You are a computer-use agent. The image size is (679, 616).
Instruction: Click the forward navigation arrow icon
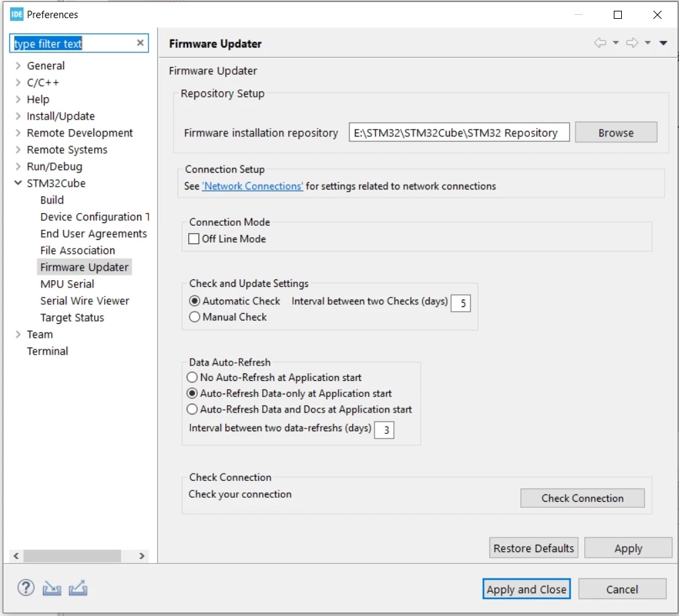[632, 42]
